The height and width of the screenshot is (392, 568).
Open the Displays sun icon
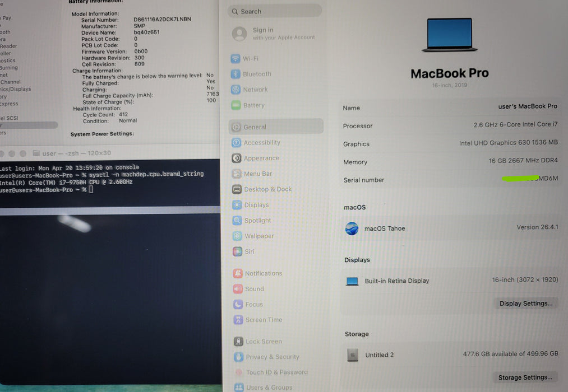pos(237,205)
